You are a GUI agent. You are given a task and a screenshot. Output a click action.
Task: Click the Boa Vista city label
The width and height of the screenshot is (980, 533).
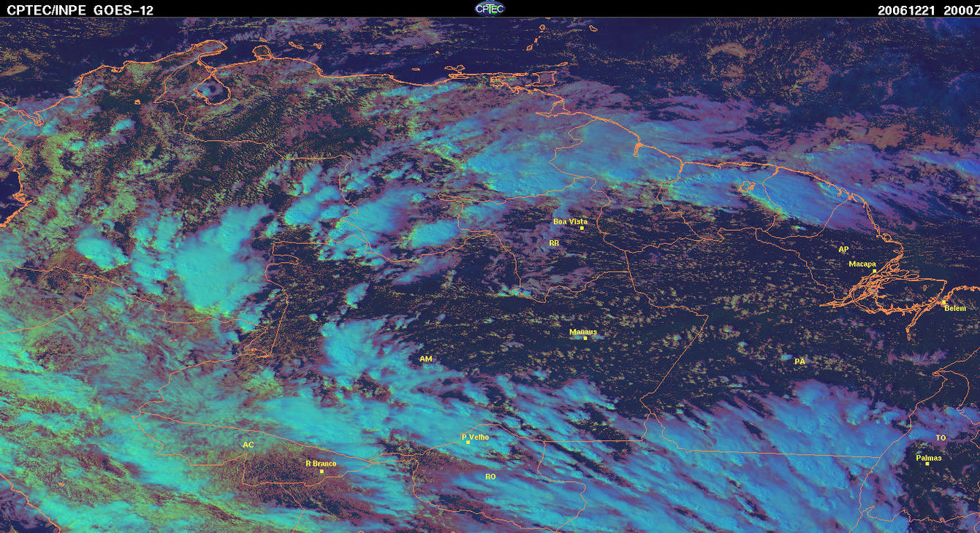[570, 221]
